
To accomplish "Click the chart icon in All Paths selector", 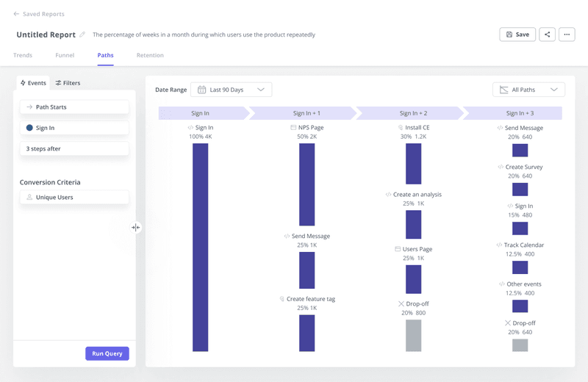I will (504, 90).
